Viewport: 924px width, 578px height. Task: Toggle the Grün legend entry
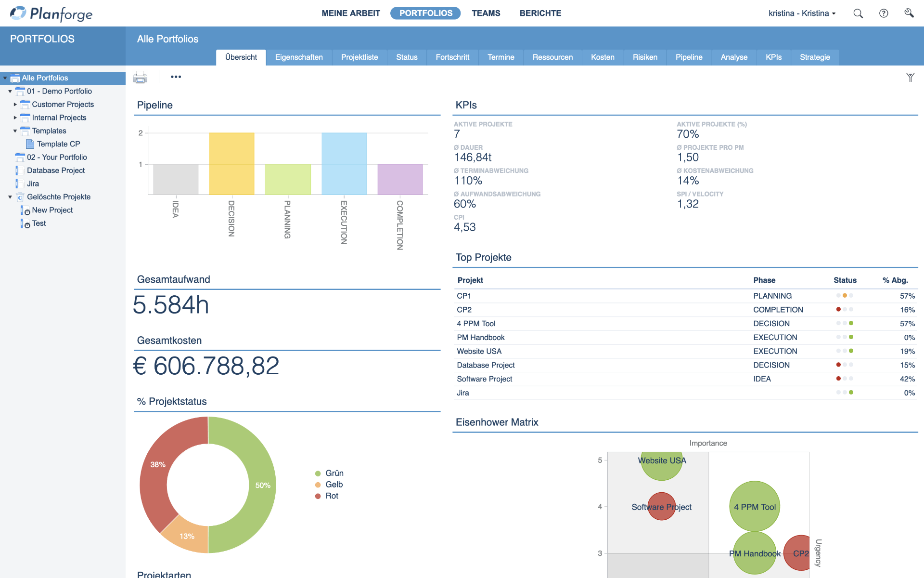tap(329, 473)
